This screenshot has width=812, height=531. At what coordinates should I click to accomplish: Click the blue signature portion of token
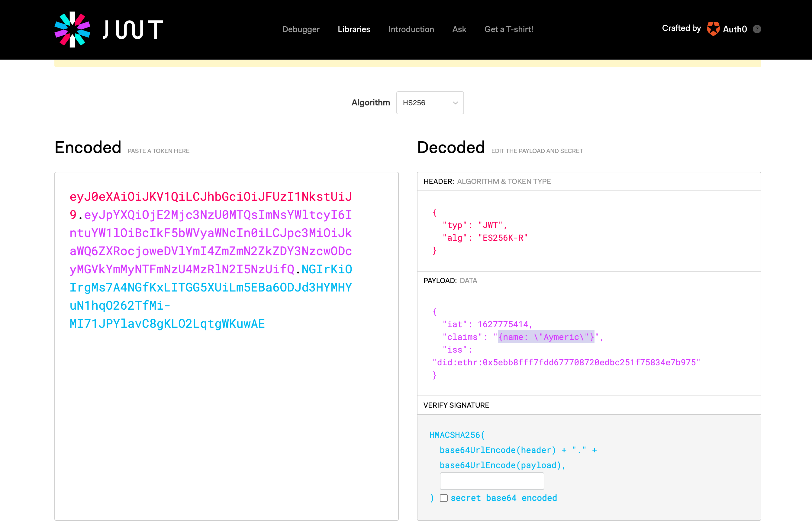pyautogui.click(x=211, y=288)
